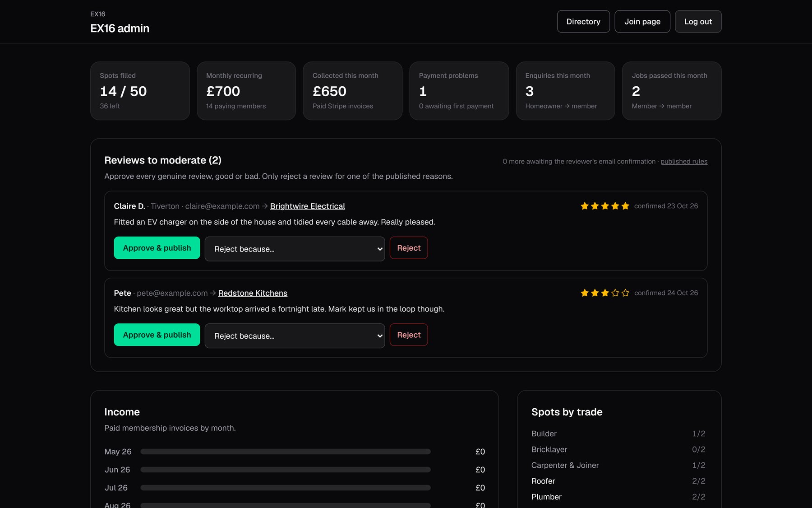
Task: Select the Enquiries this month card
Action: coord(565,91)
